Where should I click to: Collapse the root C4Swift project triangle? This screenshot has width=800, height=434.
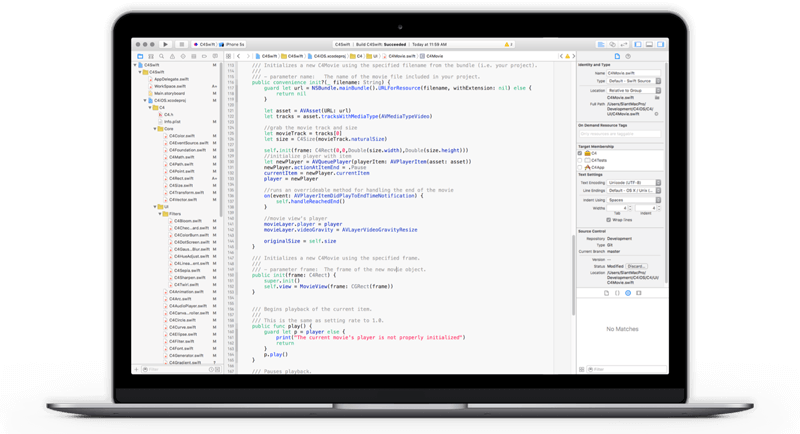135,65
